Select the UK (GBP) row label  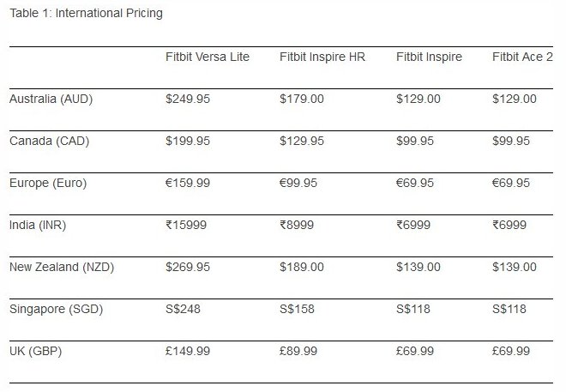tap(35, 351)
